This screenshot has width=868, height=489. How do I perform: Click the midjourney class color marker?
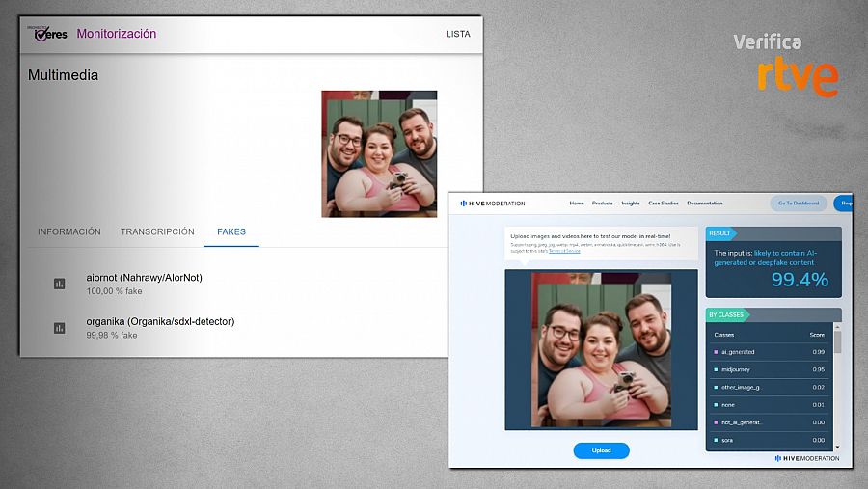(716, 369)
